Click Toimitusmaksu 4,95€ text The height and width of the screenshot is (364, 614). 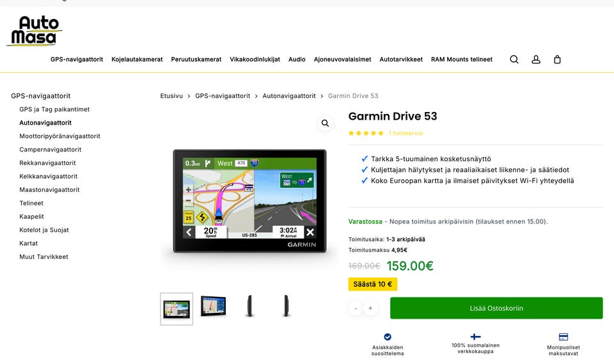tap(377, 250)
